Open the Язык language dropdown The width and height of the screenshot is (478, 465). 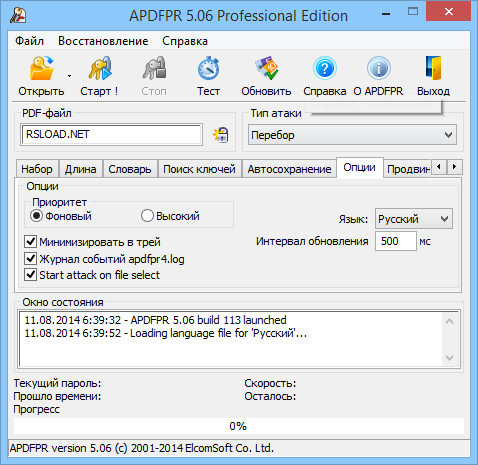(x=414, y=219)
